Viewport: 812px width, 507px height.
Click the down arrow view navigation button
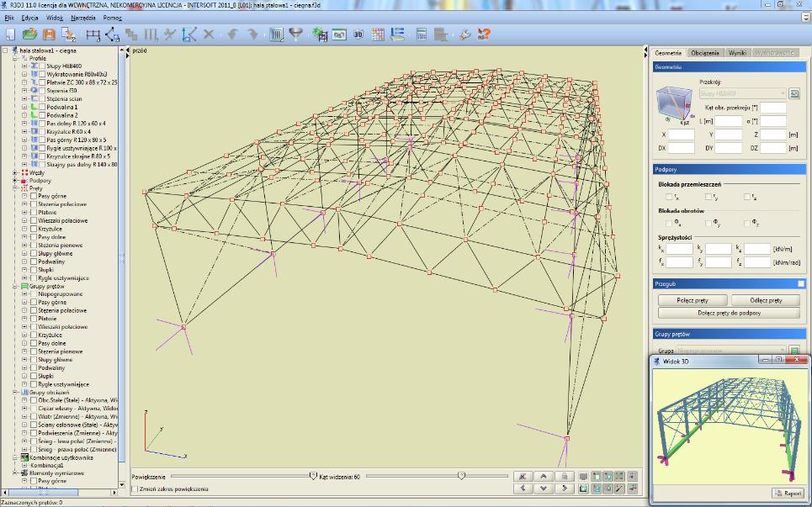[544, 488]
